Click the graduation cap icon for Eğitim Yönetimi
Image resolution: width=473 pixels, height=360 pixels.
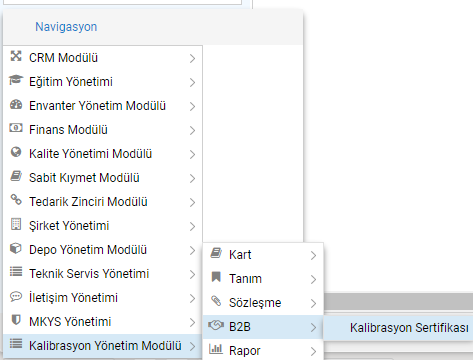(x=16, y=80)
